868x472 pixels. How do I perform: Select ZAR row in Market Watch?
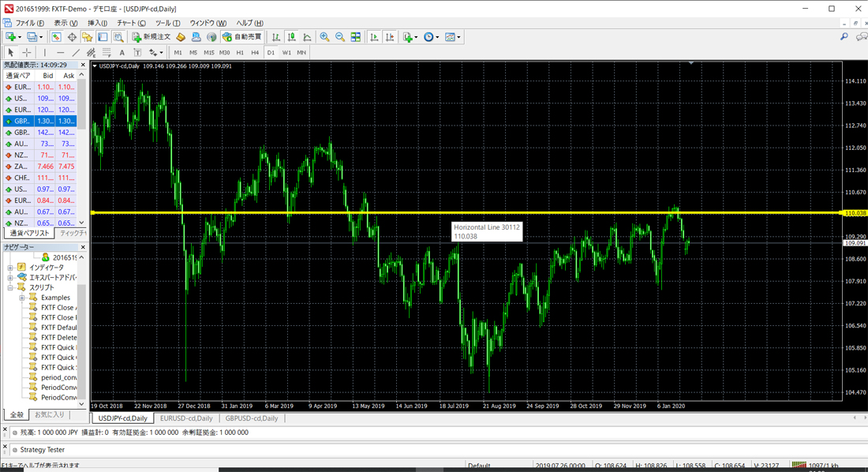point(40,167)
